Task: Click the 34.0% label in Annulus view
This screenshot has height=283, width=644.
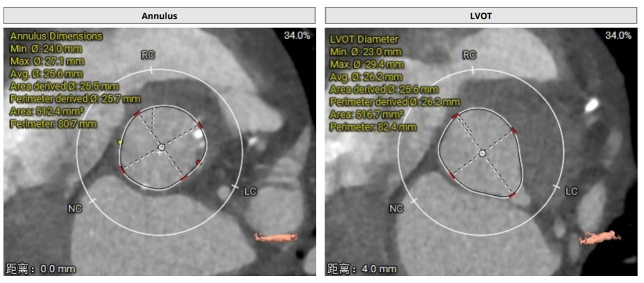Action: coord(297,36)
